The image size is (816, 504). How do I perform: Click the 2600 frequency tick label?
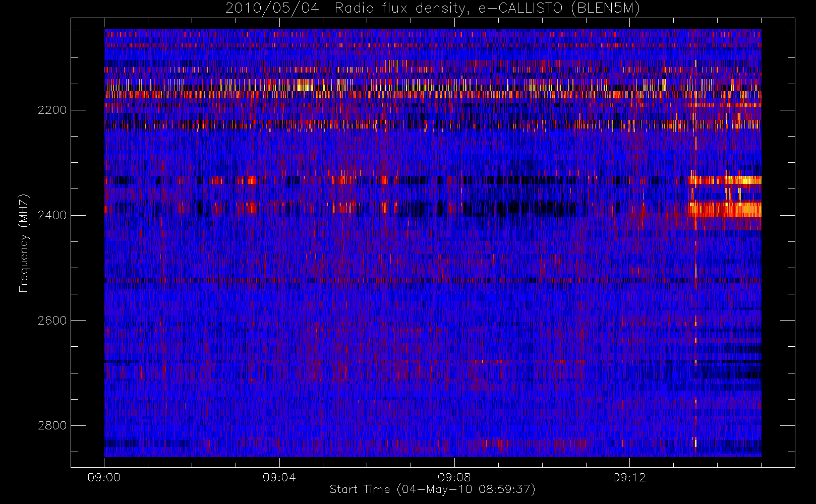point(52,321)
